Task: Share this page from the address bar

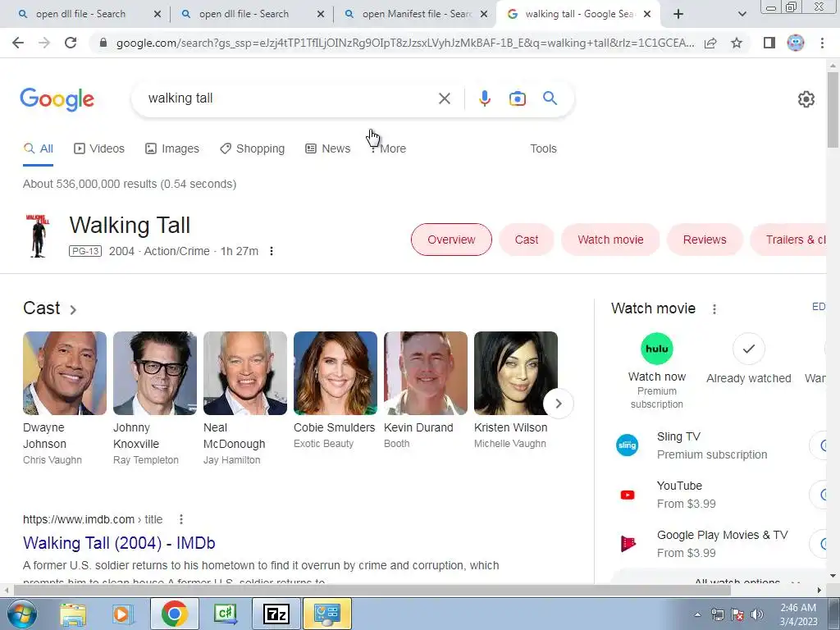Action: click(710, 43)
